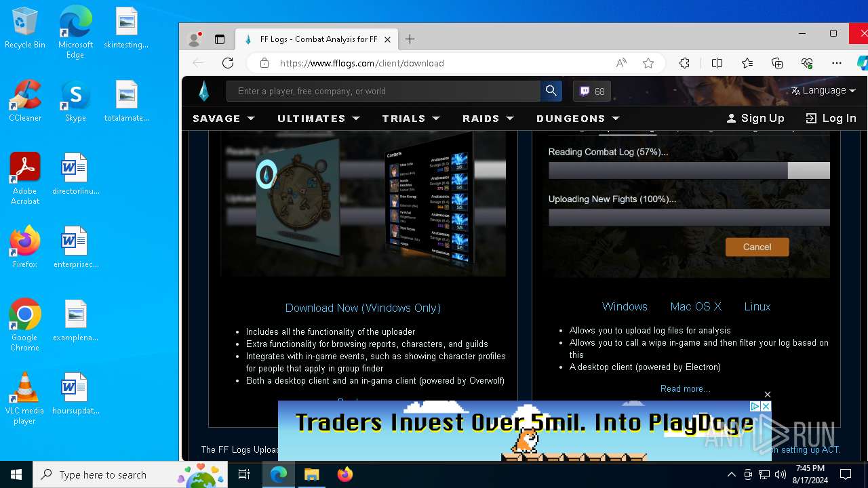Download the Mac OS X uploader
This screenshot has width=868, height=488.
[x=696, y=306]
